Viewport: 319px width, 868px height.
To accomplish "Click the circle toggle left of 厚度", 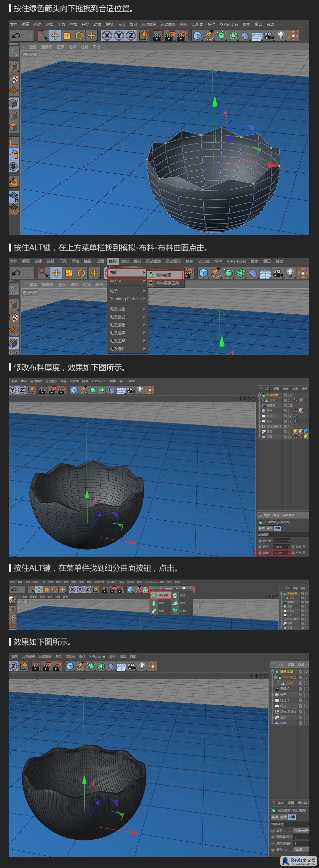I will click(x=260, y=553).
